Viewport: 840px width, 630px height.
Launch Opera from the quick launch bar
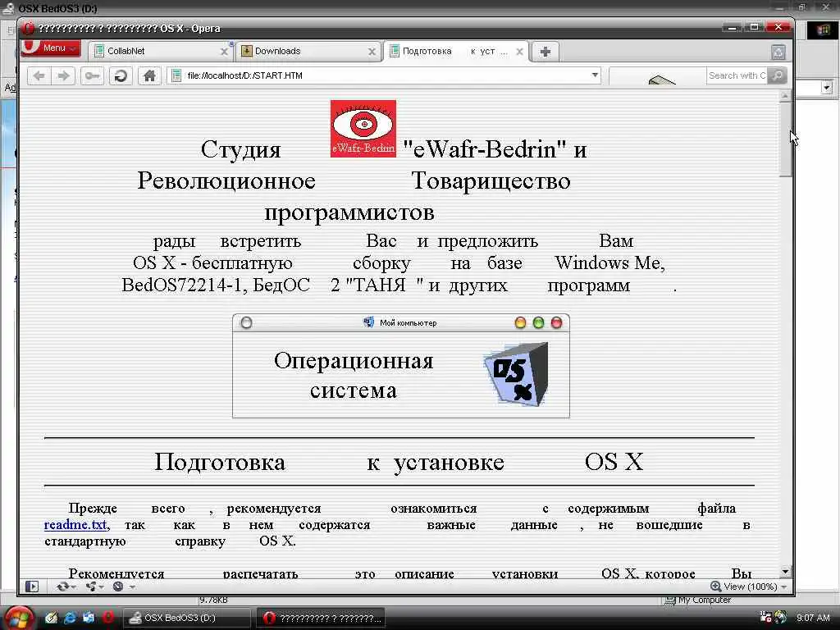click(x=107, y=618)
